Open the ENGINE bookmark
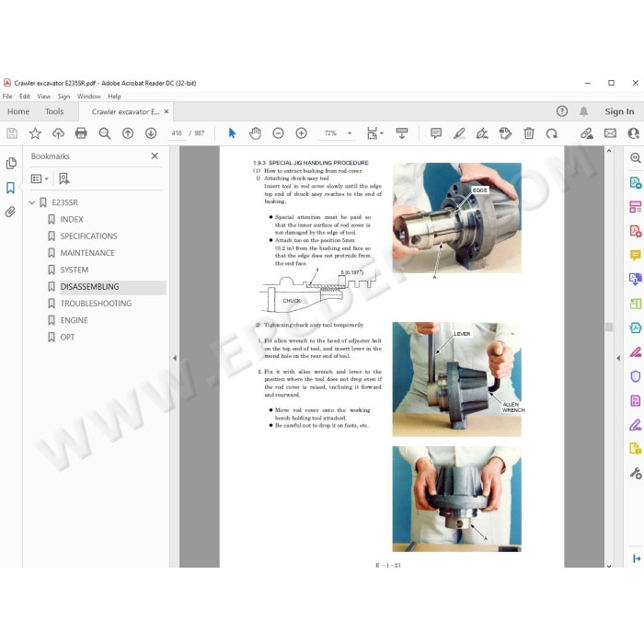Screen dimensions: 644x644 tap(74, 320)
